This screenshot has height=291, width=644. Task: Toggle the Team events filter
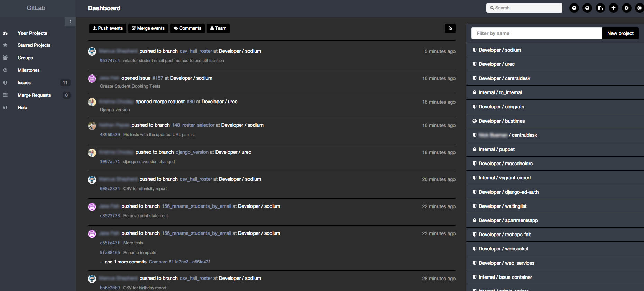218,28
